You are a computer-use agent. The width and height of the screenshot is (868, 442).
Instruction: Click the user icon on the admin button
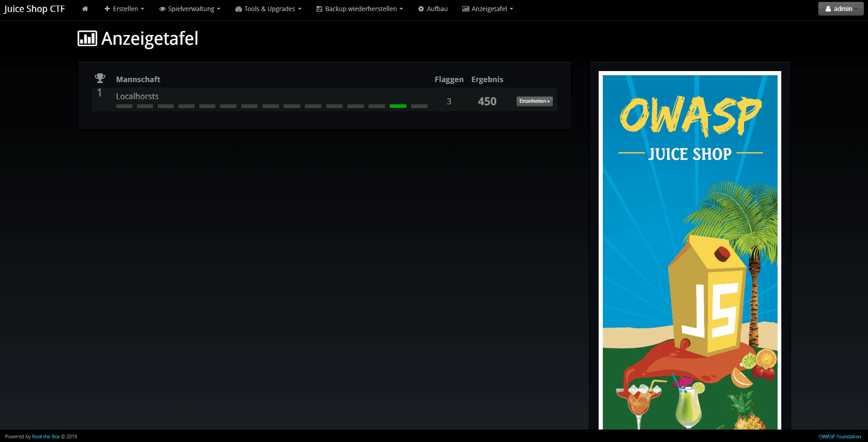coord(828,9)
